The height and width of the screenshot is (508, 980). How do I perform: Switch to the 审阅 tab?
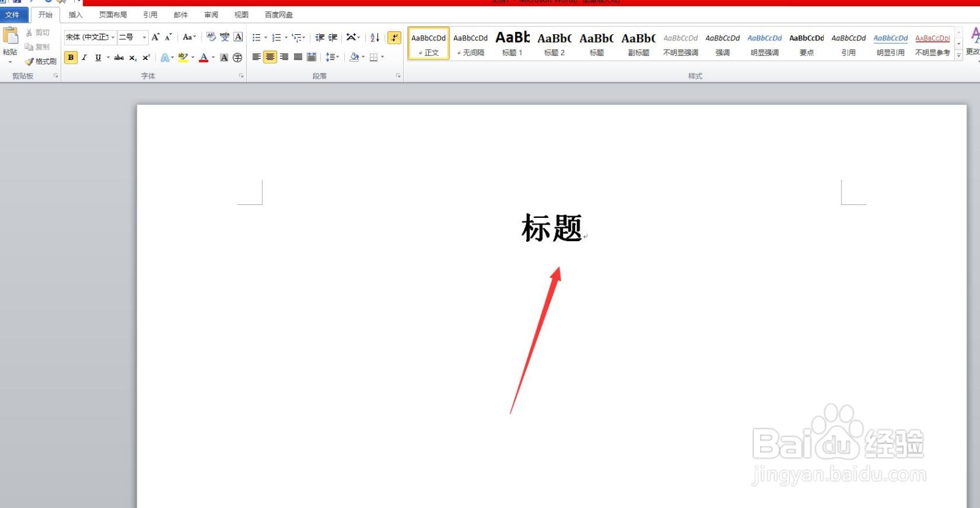tap(211, 15)
